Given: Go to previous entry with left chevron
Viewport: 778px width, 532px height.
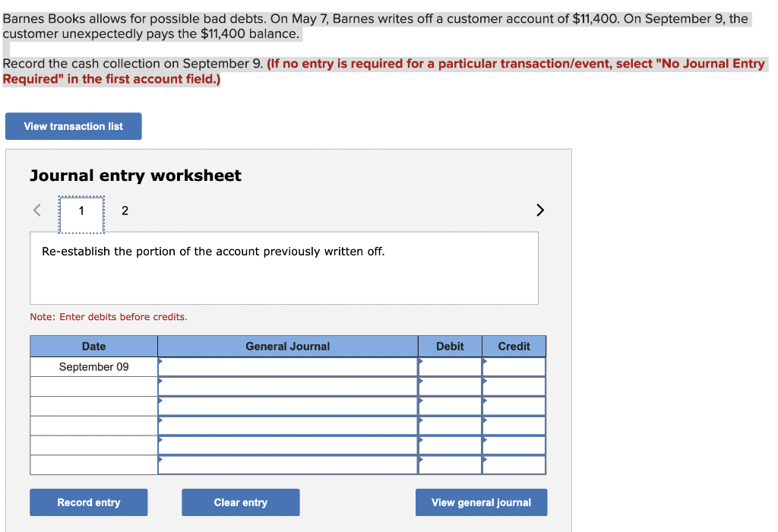Looking at the screenshot, I should click(x=37, y=210).
